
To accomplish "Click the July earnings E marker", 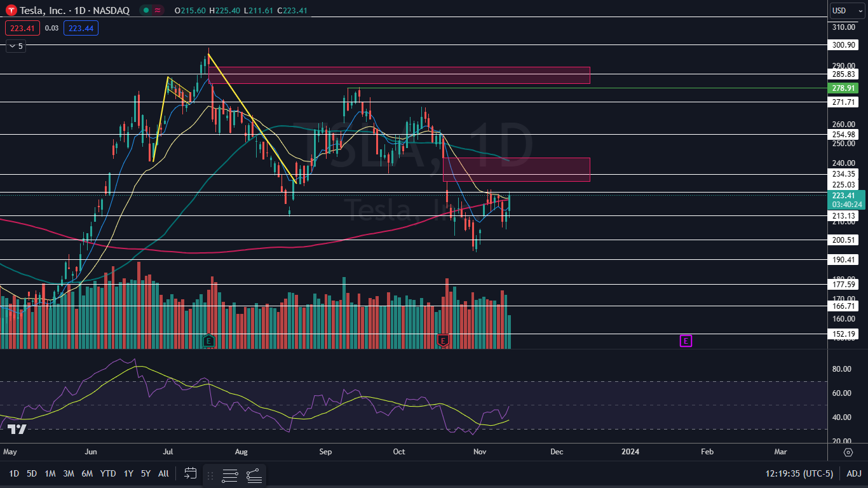I will [208, 341].
